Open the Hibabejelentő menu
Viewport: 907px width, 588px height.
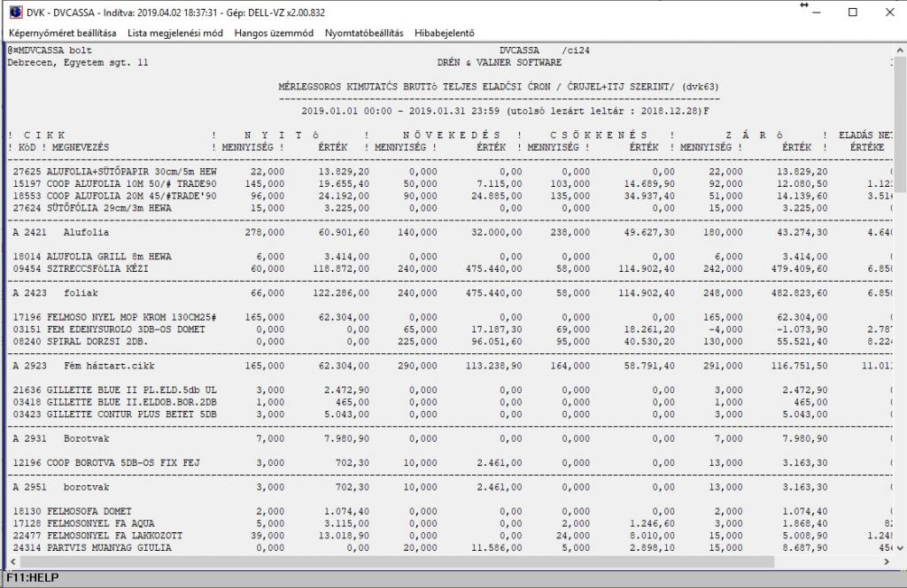click(x=445, y=33)
